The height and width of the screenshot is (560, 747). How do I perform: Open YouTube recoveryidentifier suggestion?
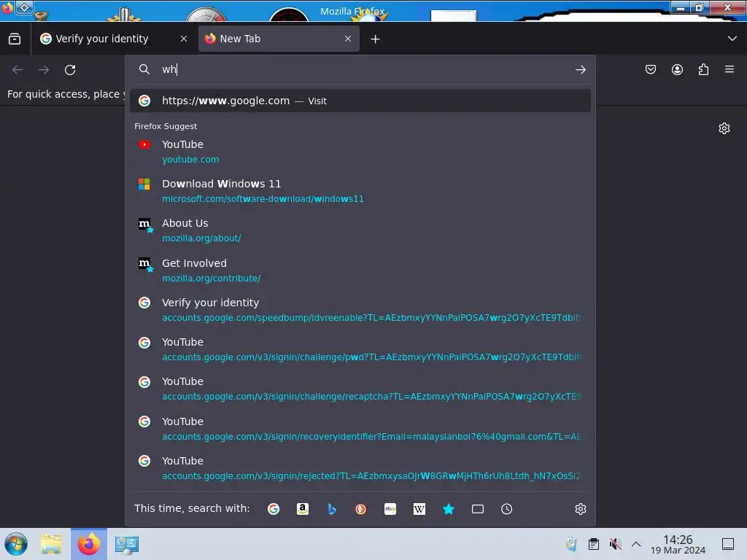tap(360, 429)
